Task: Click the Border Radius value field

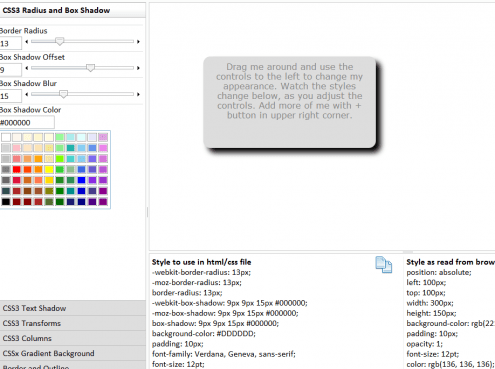Action: tap(10, 43)
